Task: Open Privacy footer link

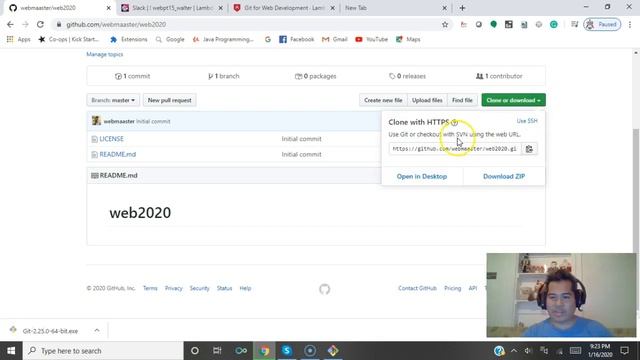Action: [x=173, y=288]
